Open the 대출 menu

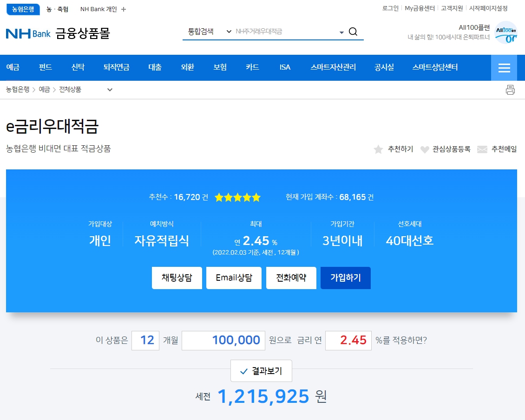pyautogui.click(x=155, y=67)
